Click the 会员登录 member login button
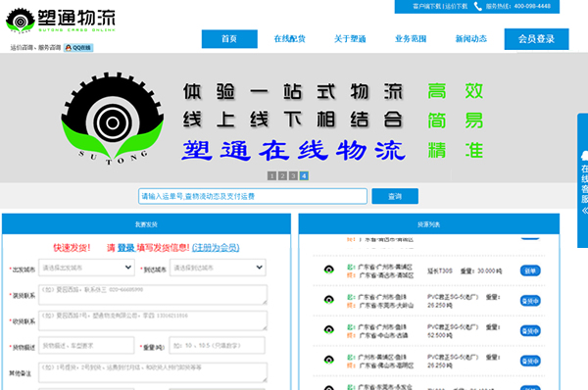 pyautogui.click(x=536, y=39)
